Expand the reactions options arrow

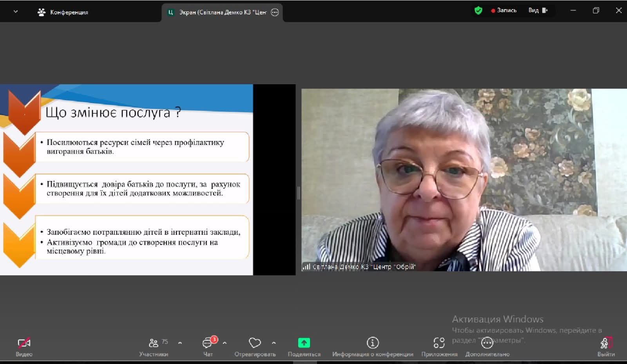[274, 343]
